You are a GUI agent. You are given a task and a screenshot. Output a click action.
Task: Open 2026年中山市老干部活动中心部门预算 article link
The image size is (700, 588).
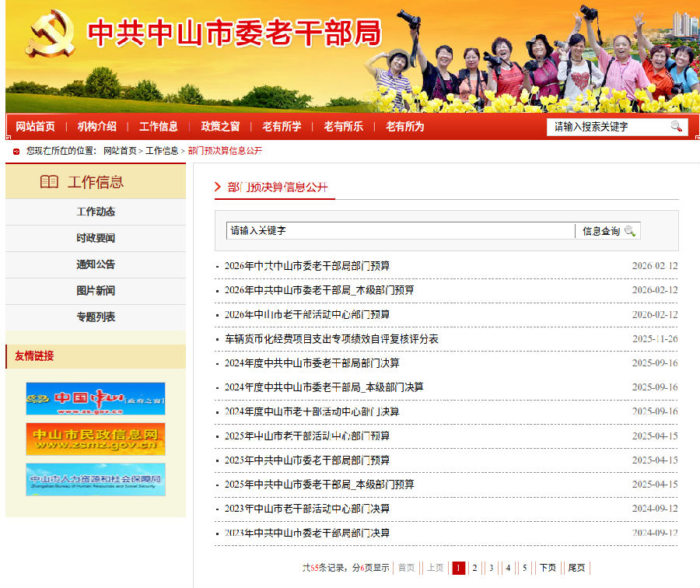point(307,315)
